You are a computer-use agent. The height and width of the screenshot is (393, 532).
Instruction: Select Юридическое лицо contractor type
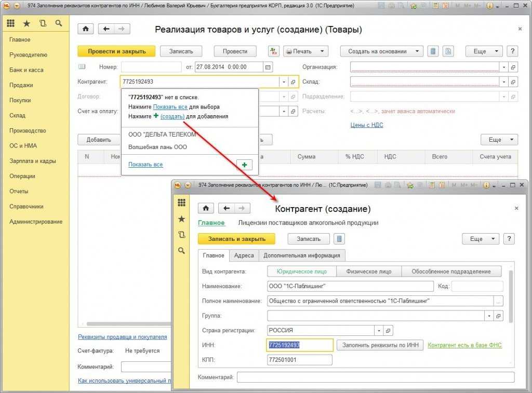point(301,272)
